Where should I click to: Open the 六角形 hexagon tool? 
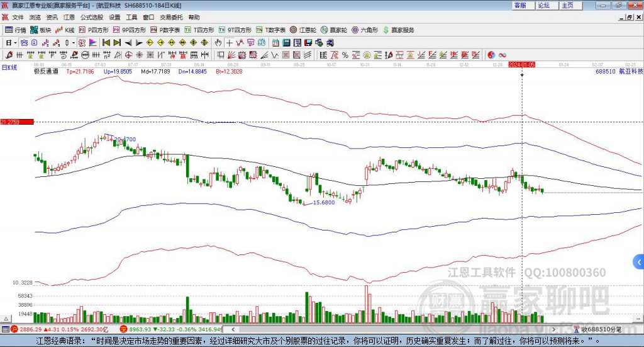365,30
